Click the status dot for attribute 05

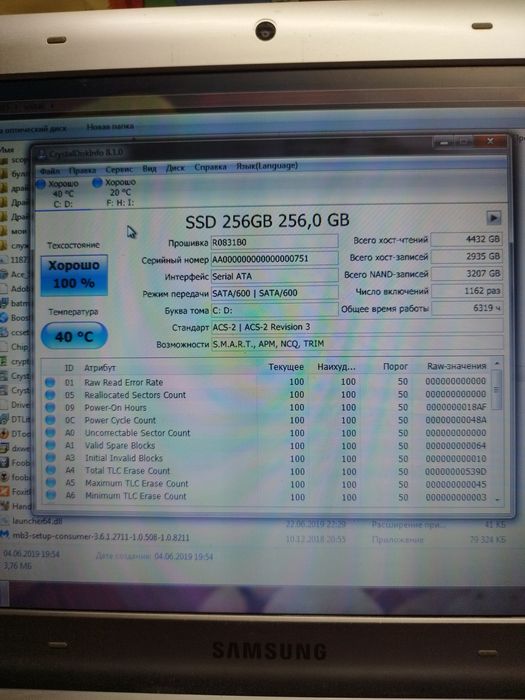50,395
